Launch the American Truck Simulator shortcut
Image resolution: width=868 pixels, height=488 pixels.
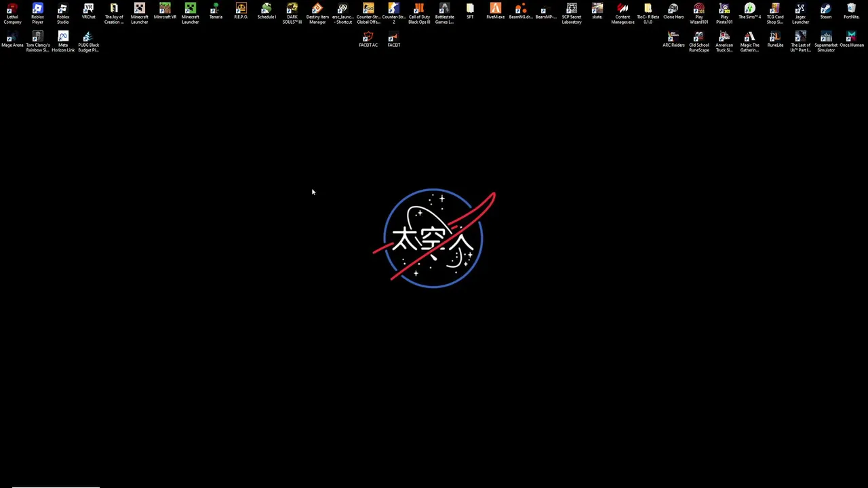click(x=724, y=42)
